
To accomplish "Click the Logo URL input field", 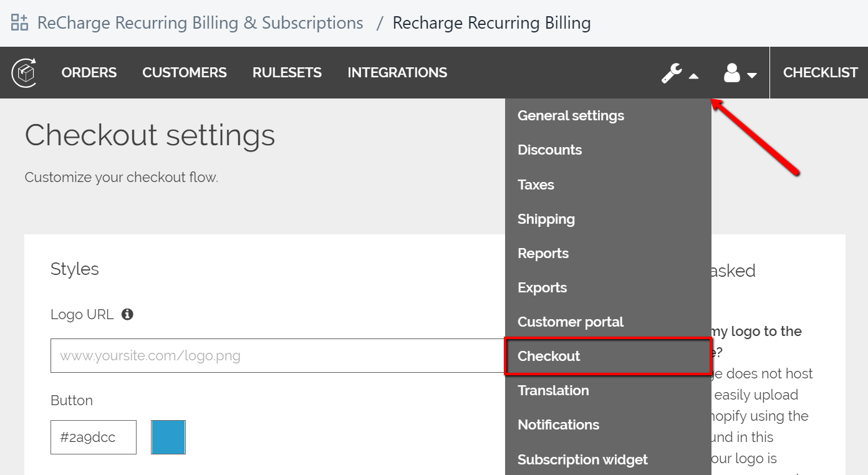I will click(278, 355).
